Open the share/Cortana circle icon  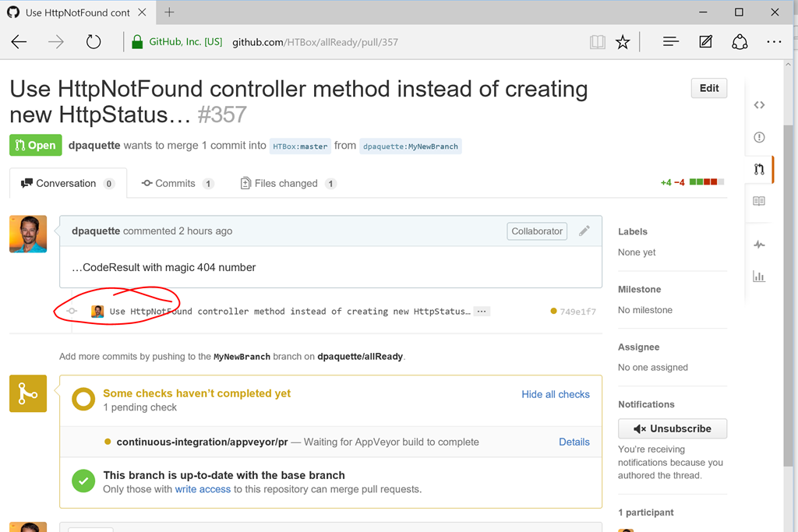[740, 42]
